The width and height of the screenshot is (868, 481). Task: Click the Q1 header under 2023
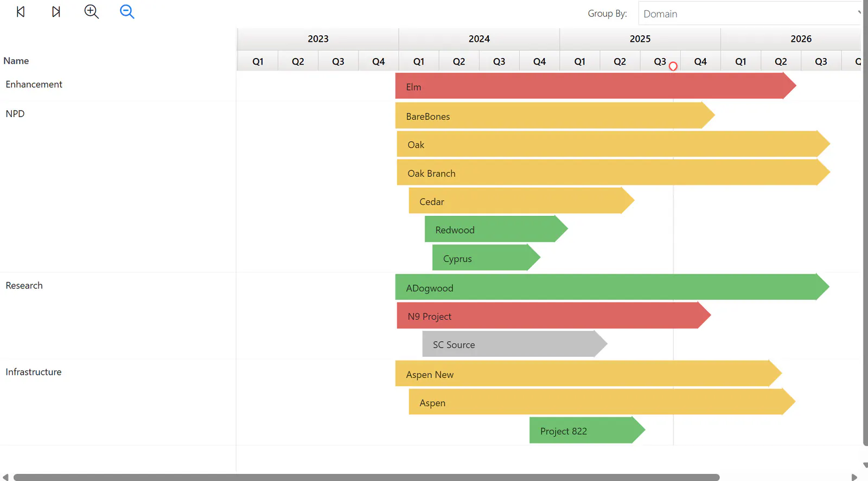pyautogui.click(x=258, y=61)
